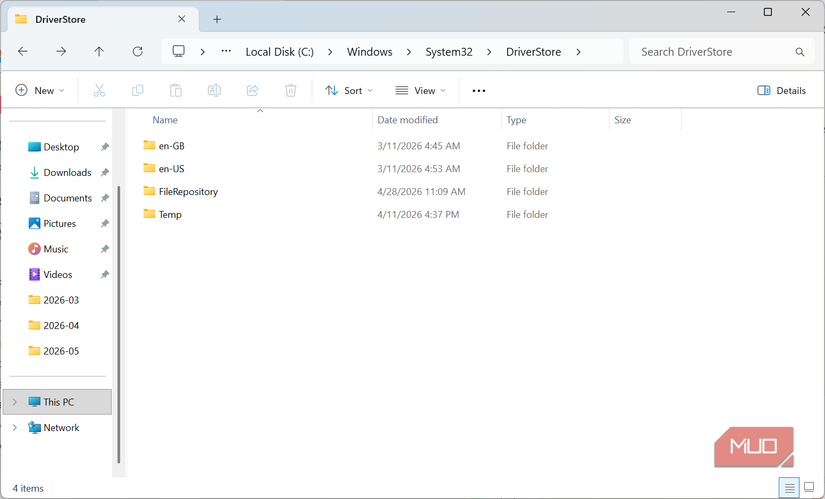Expand chevron after System32 breadcrumb

[x=489, y=52]
